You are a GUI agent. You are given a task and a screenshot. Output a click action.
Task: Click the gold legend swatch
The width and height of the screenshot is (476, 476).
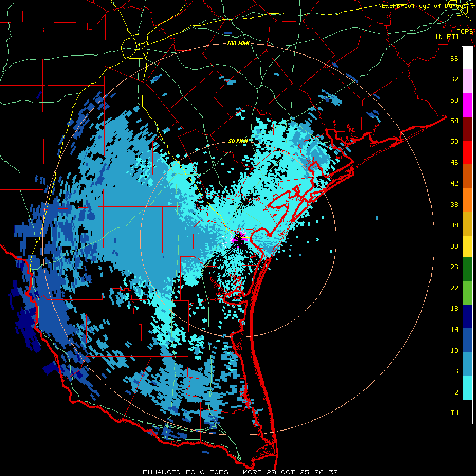coord(467,224)
